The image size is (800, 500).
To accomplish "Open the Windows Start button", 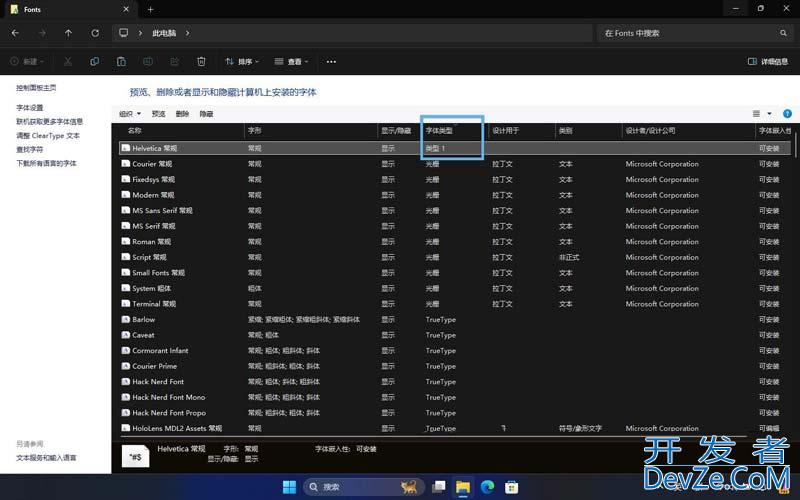I will coord(289,487).
